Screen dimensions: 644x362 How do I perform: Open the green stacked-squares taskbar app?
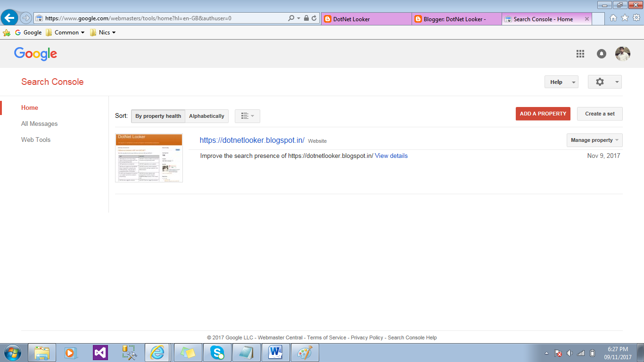tap(188, 353)
